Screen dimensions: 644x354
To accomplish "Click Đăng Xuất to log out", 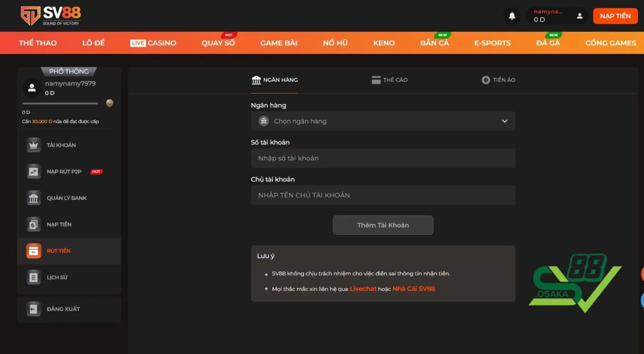I will click(x=69, y=309).
